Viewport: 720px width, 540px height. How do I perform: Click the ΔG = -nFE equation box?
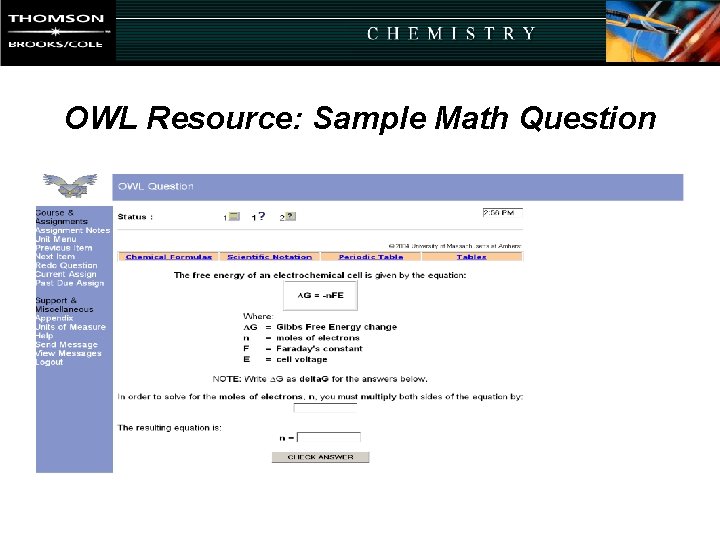321,295
